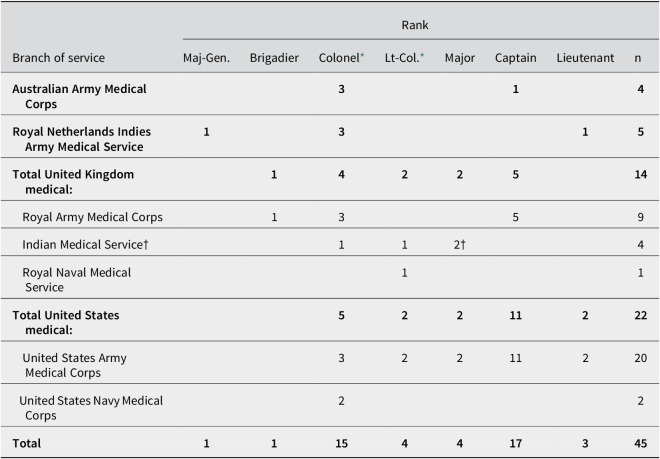Click the Major column header

click(x=460, y=58)
